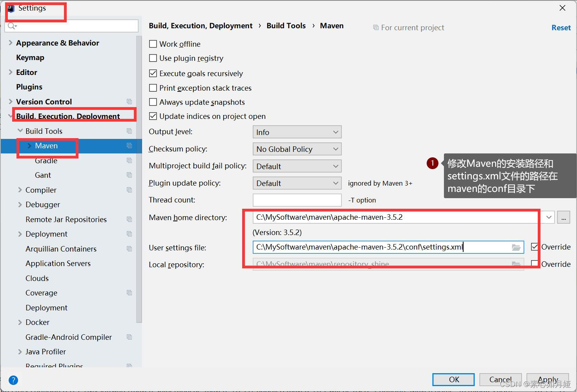Viewport: 577px width, 392px height.
Task: Click the Thread count input field
Action: click(x=297, y=200)
